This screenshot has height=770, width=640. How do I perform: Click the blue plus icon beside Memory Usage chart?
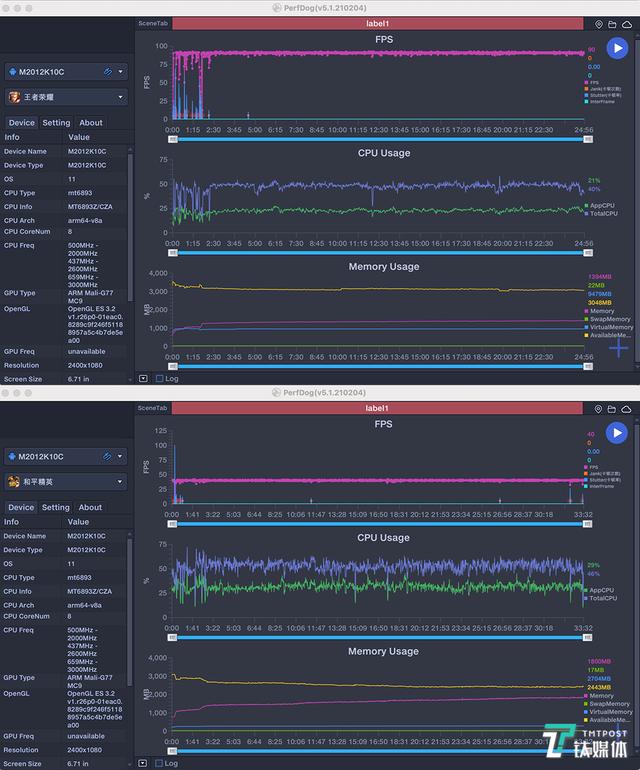click(x=620, y=347)
